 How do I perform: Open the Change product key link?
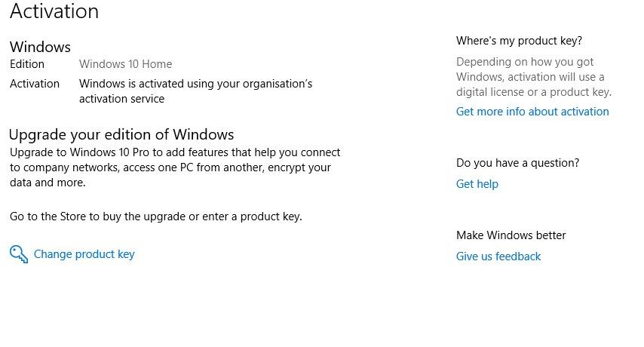pos(84,254)
